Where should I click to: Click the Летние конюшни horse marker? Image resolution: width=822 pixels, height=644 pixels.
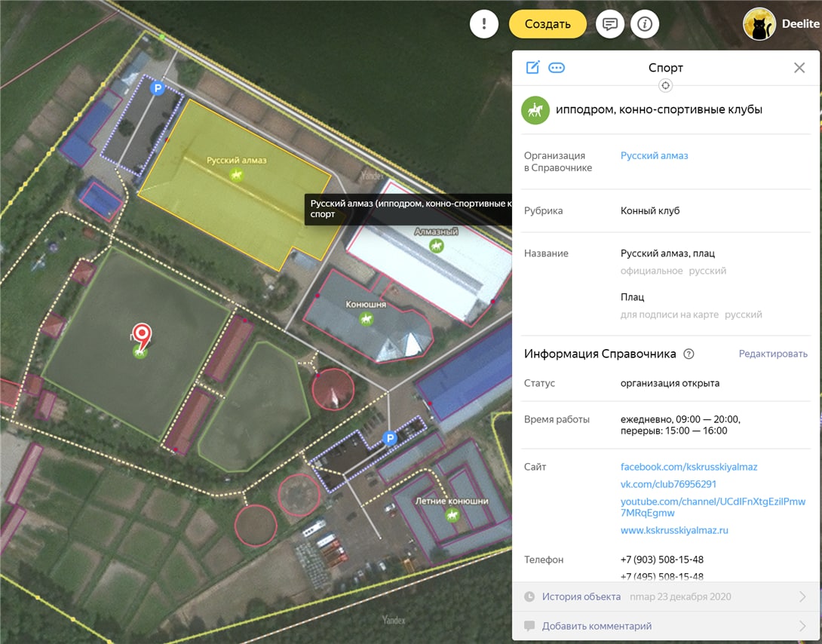pyautogui.click(x=452, y=514)
